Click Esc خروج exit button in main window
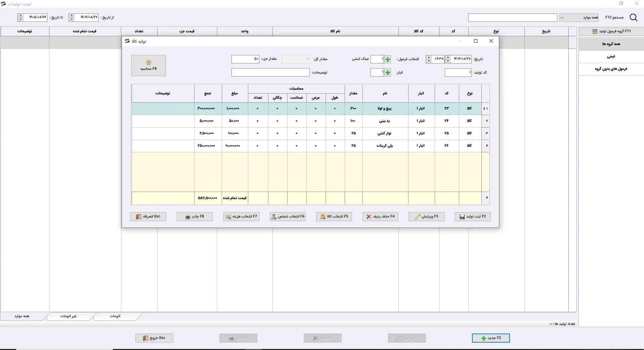Viewport: 644px width, 350px height. click(154, 338)
